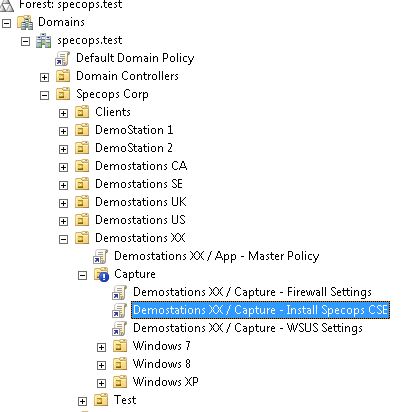Select Demostations UK in the tree

coord(141,202)
